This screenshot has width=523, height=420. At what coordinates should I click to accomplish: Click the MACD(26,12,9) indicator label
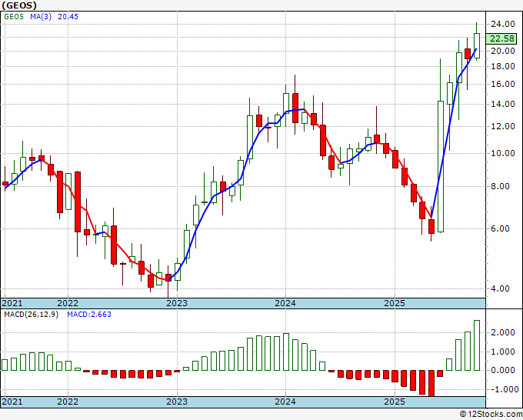point(31,315)
